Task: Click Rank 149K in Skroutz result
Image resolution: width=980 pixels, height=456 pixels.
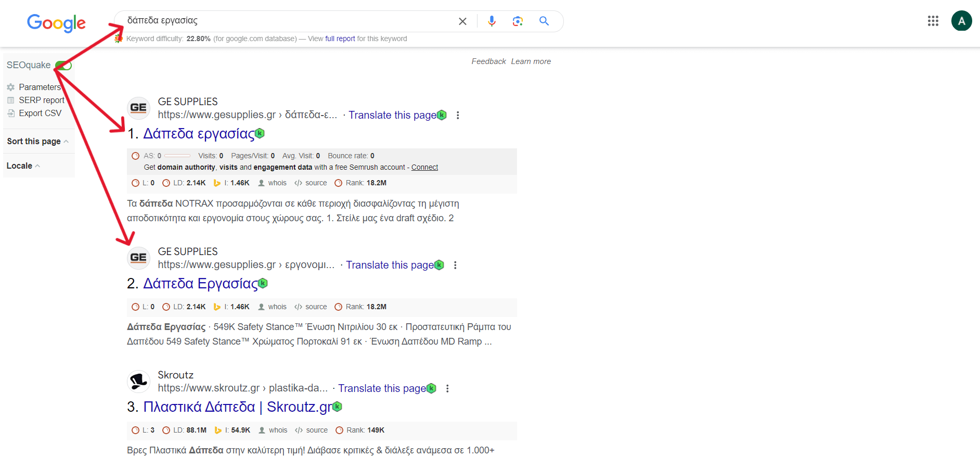Action: coord(360,430)
